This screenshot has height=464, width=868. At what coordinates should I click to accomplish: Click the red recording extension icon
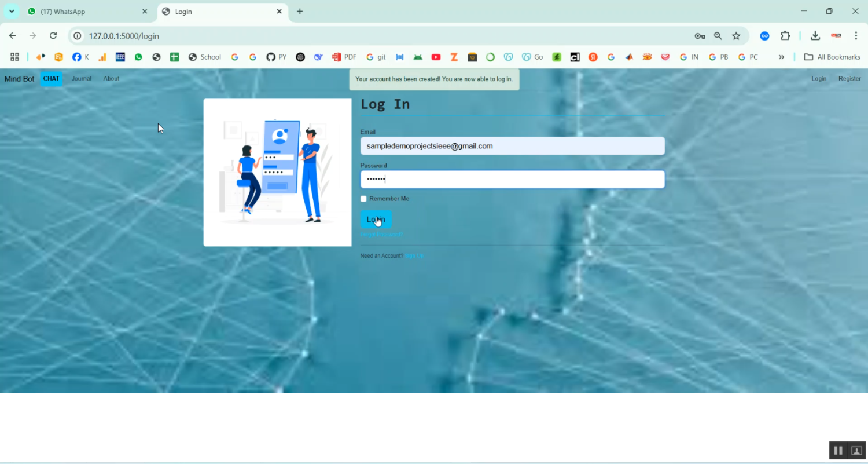pos(836,36)
